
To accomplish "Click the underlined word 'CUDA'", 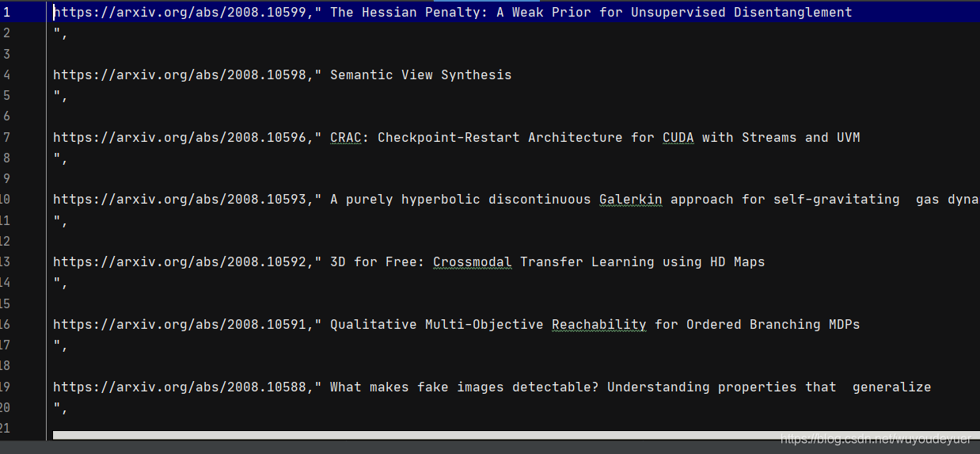I will [678, 137].
